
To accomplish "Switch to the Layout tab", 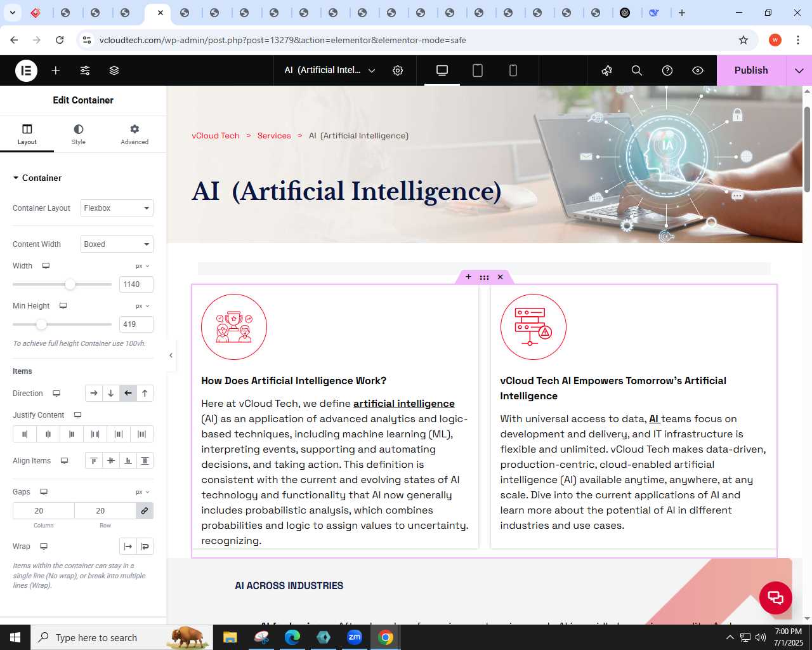I will [27, 135].
